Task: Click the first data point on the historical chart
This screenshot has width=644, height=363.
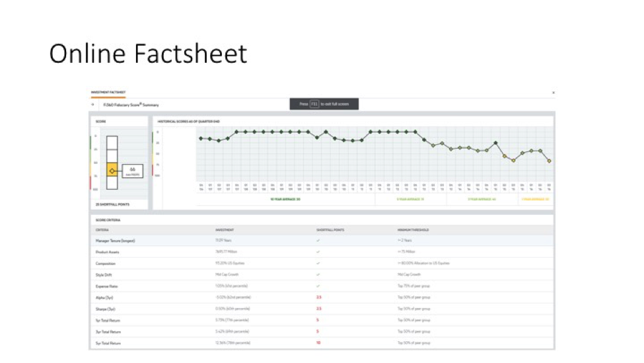Action: pos(201,138)
